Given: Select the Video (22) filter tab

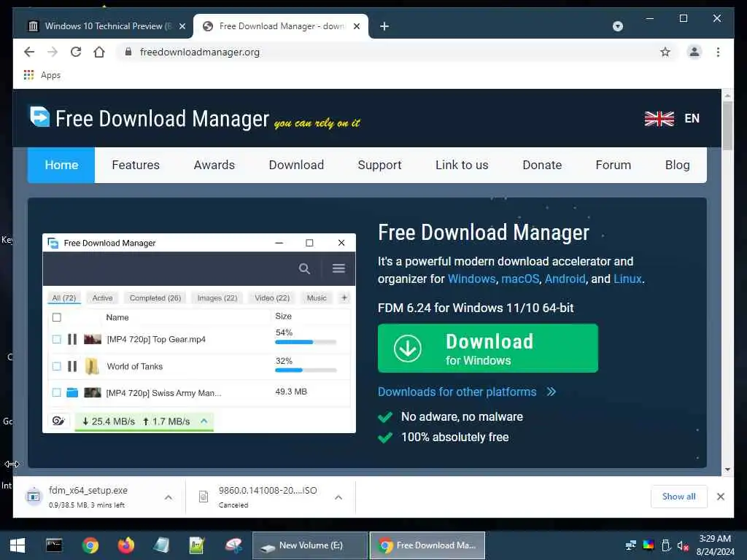Looking at the screenshot, I should 272,298.
